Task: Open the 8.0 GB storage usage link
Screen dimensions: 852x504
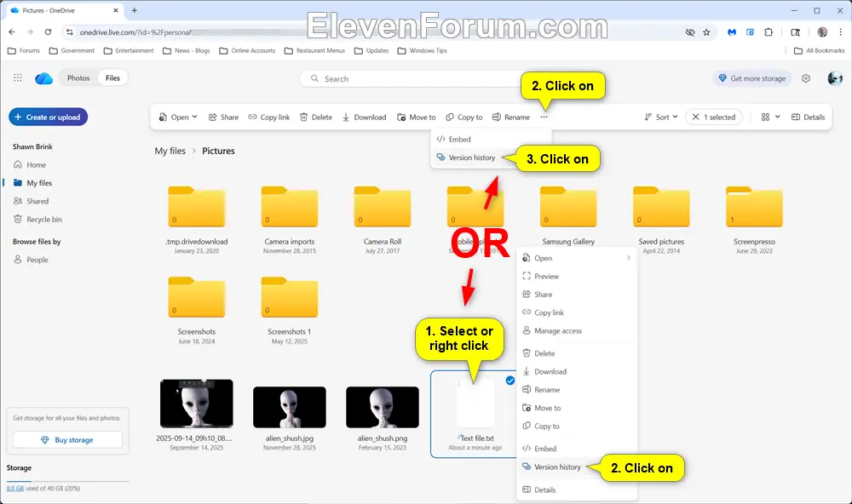Action: coord(15,489)
